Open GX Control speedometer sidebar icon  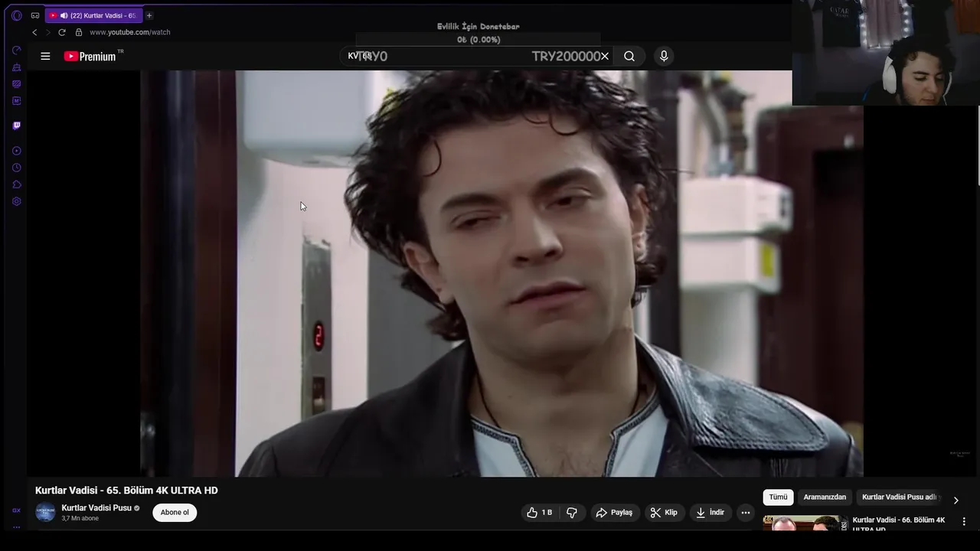coord(17,51)
